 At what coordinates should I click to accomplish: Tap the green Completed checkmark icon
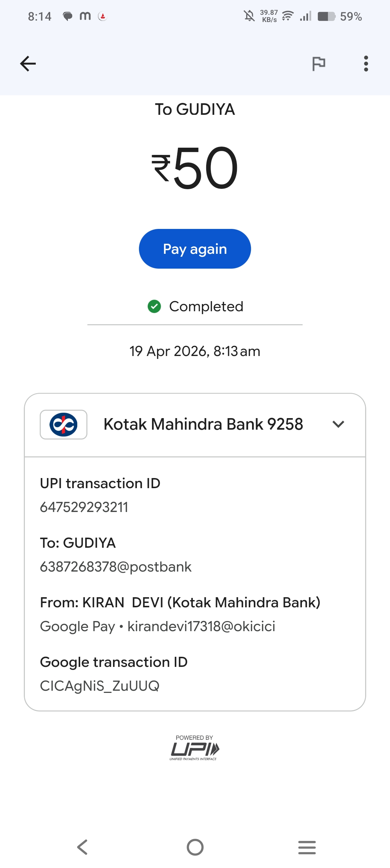click(x=154, y=307)
